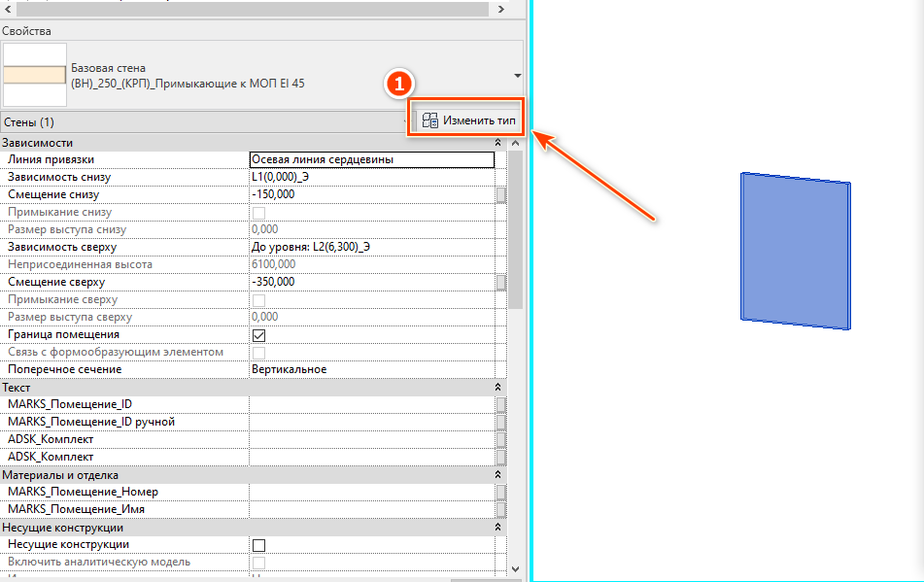The image size is (924, 582).
Task: Click the Изменить тип (Edit Type) button
Action: (468, 121)
